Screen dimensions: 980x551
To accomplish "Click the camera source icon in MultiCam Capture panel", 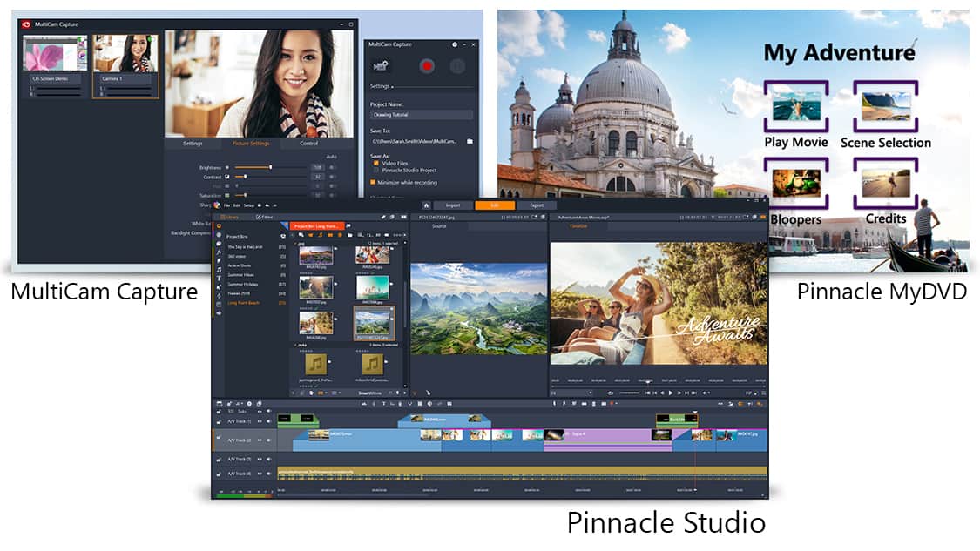I will [380, 65].
